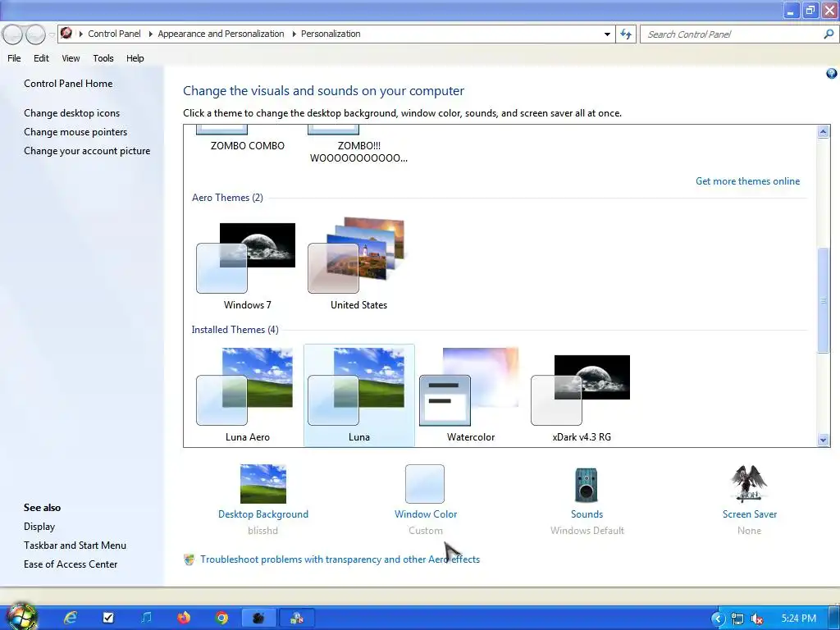
Task: Click Get more themes online
Action: tap(747, 181)
